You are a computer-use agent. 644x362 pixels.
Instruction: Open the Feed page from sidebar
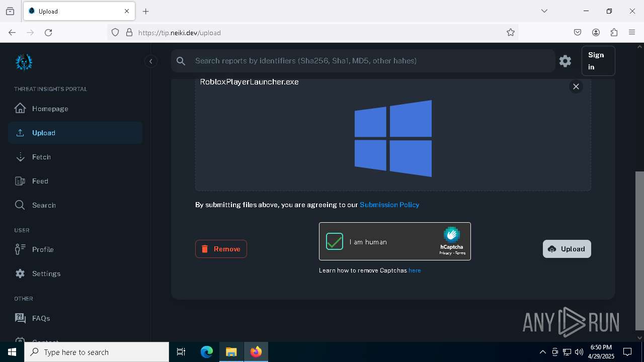pos(75,181)
